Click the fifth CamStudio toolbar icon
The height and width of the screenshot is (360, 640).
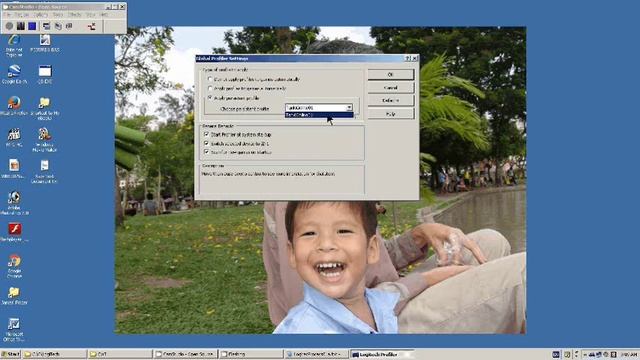coord(58,26)
